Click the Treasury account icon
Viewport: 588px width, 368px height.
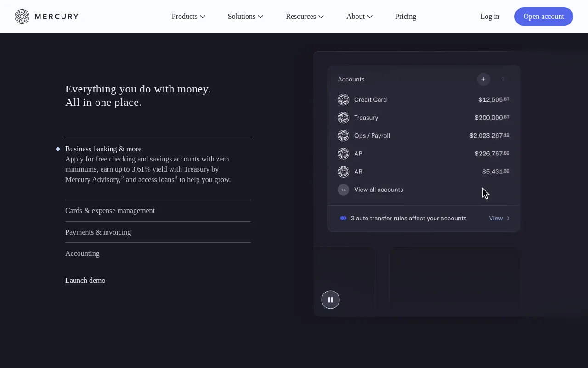tap(344, 118)
